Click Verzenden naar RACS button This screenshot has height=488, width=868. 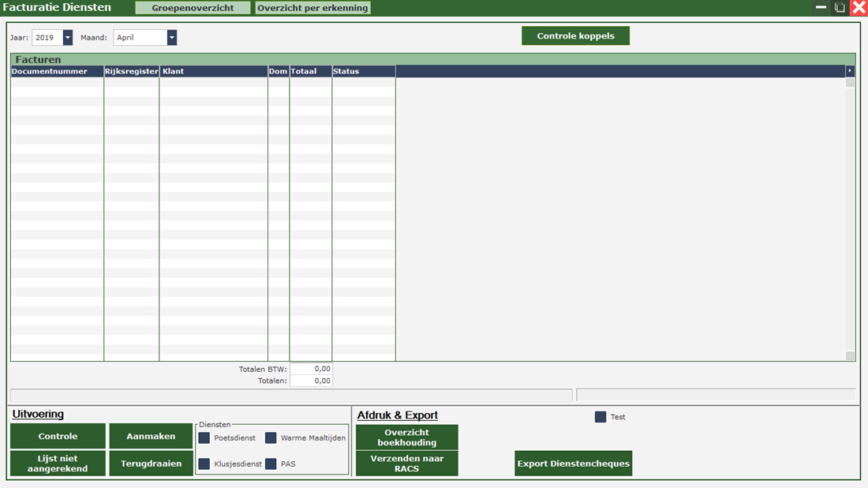[406, 464]
